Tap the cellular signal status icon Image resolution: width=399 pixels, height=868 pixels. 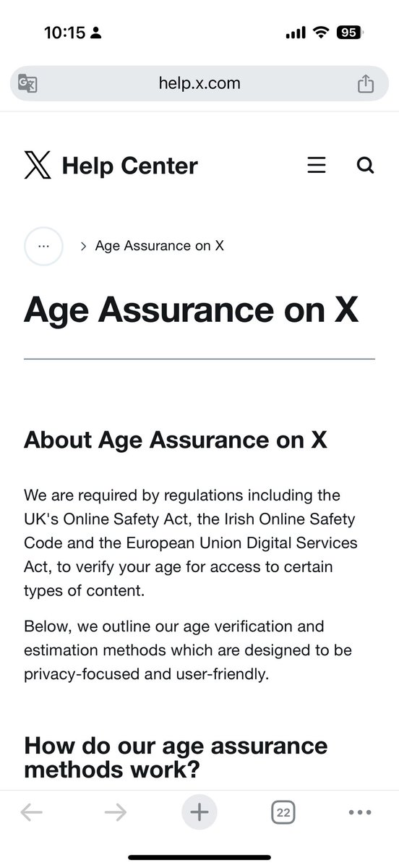pyautogui.click(x=296, y=33)
